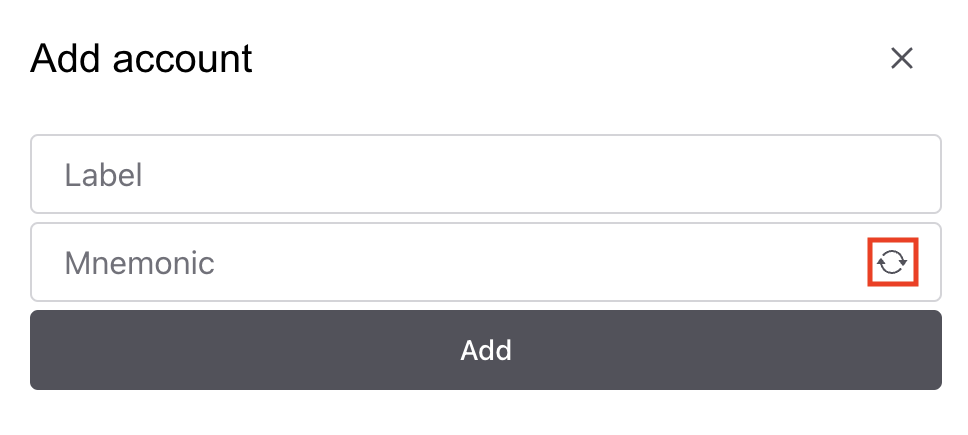Image resolution: width=968 pixels, height=435 pixels.
Task: Focus the Label input field
Action: click(485, 175)
